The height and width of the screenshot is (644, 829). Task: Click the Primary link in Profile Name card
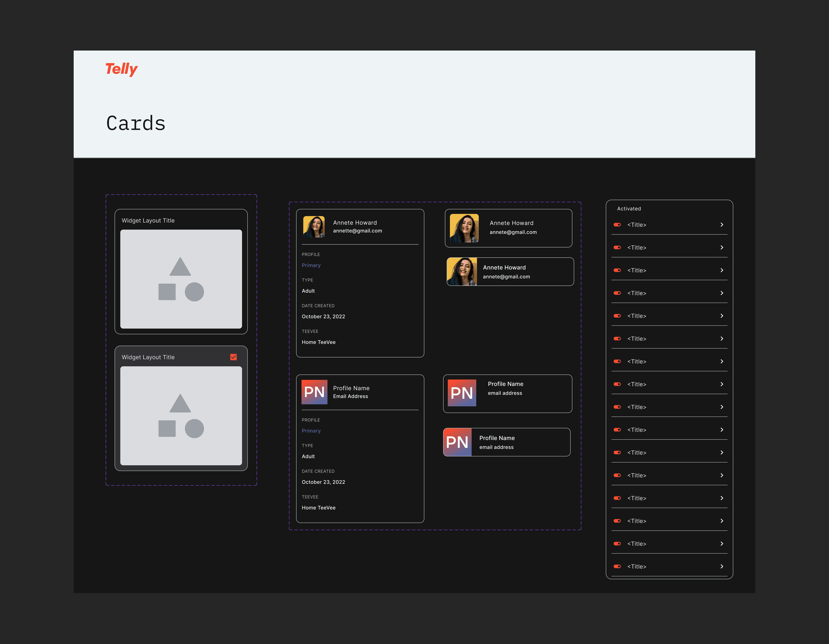[x=311, y=431]
